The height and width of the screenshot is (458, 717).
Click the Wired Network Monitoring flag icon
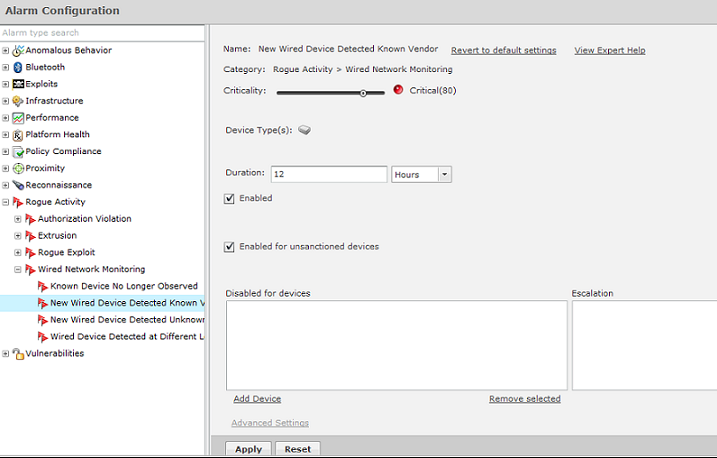30,270
